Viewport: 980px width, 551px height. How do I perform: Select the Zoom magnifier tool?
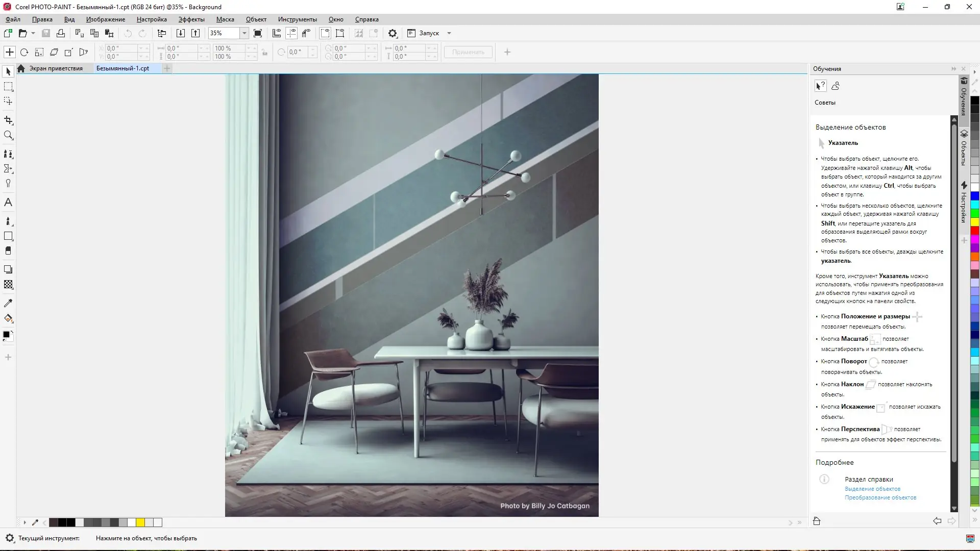[8, 135]
